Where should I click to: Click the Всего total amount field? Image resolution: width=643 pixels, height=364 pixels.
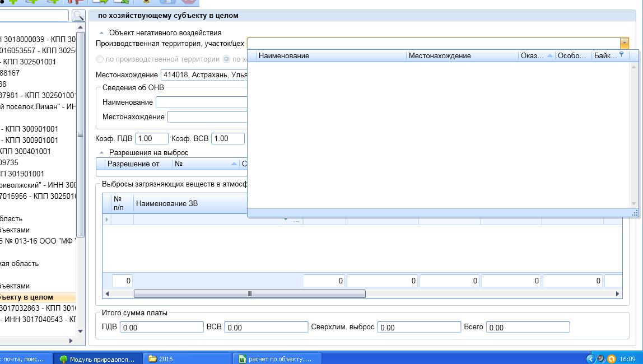tap(527, 327)
